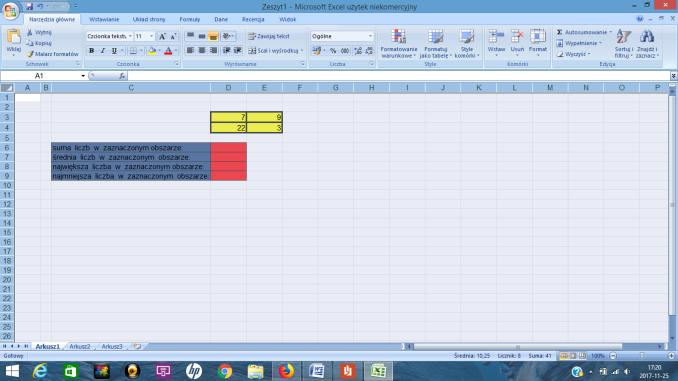Viewport: 678px width, 381px height.
Task: Toggle italic formatting
Action: pyautogui.click(x=102, y=51)
